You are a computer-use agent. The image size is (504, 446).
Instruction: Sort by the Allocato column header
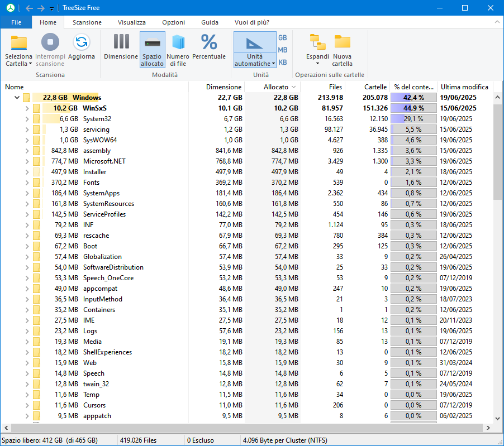[x=273, y=87]
